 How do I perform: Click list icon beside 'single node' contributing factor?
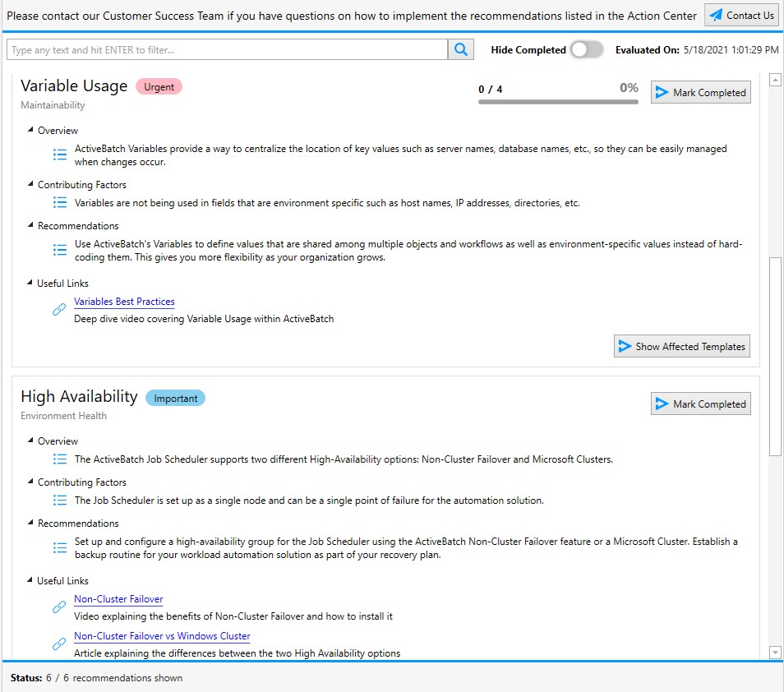(60, 500)
